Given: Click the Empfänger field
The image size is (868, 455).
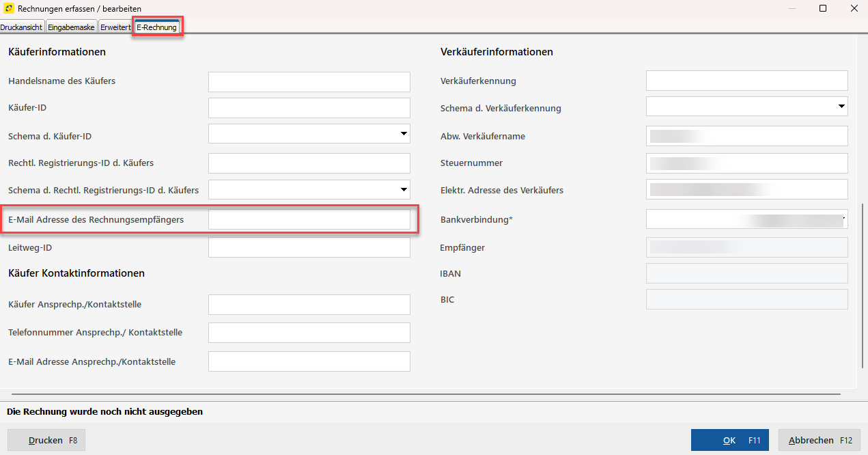Looking at the screenshot, I should pyautogui.click(x=747, y=247).
